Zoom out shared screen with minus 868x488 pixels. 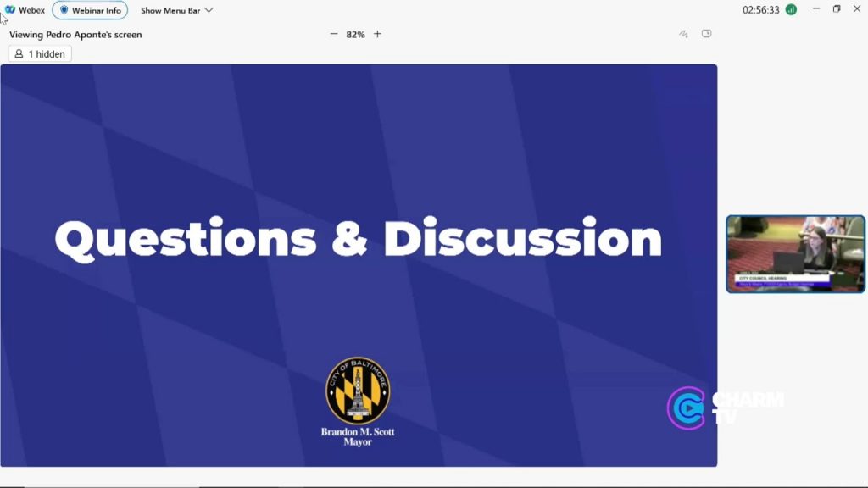click(x=333, y=34)
